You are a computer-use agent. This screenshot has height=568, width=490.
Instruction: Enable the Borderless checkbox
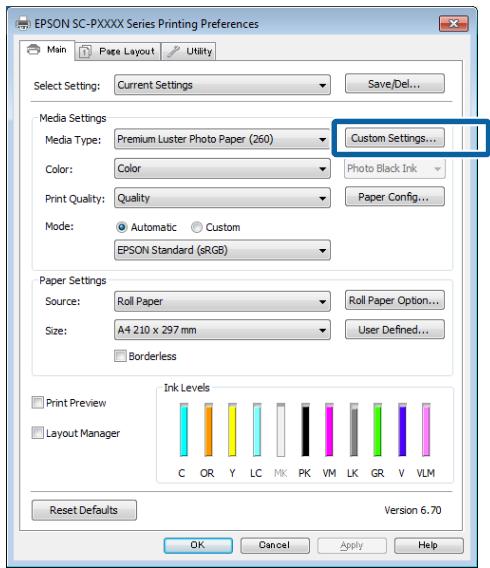(x=120, y=356)
